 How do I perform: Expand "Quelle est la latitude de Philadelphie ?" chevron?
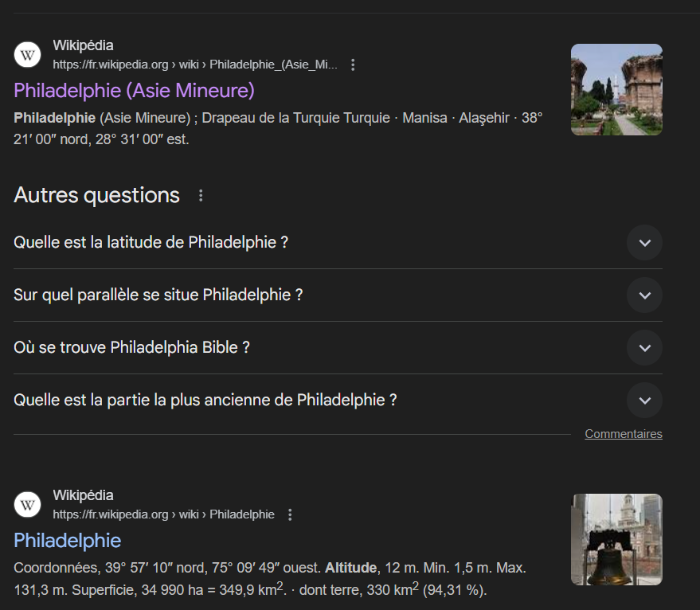click(644, 242)
